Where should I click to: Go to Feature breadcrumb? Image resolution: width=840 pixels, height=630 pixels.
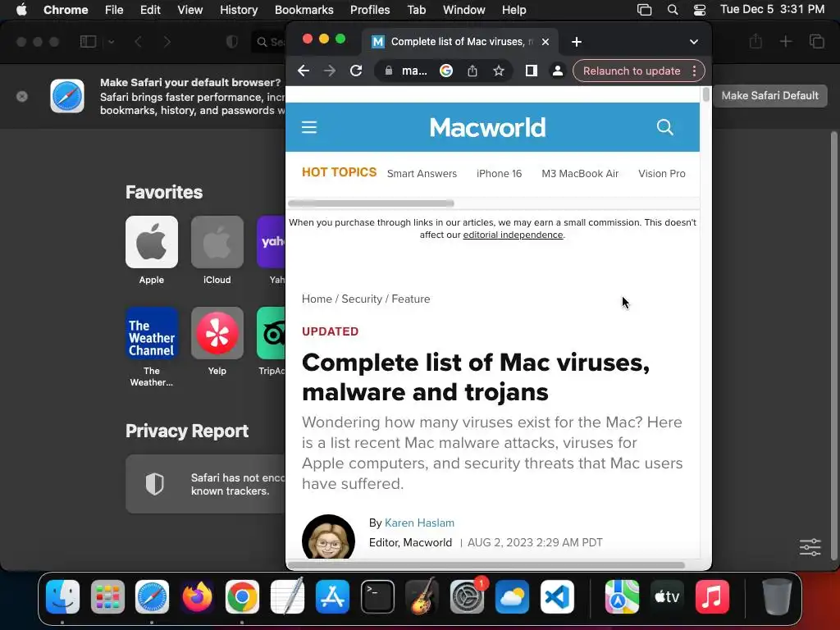(x=410, y=299)
